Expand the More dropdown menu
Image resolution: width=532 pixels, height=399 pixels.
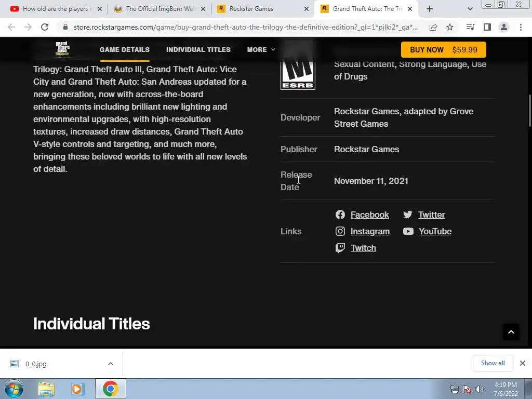click(x=261, y=49)
